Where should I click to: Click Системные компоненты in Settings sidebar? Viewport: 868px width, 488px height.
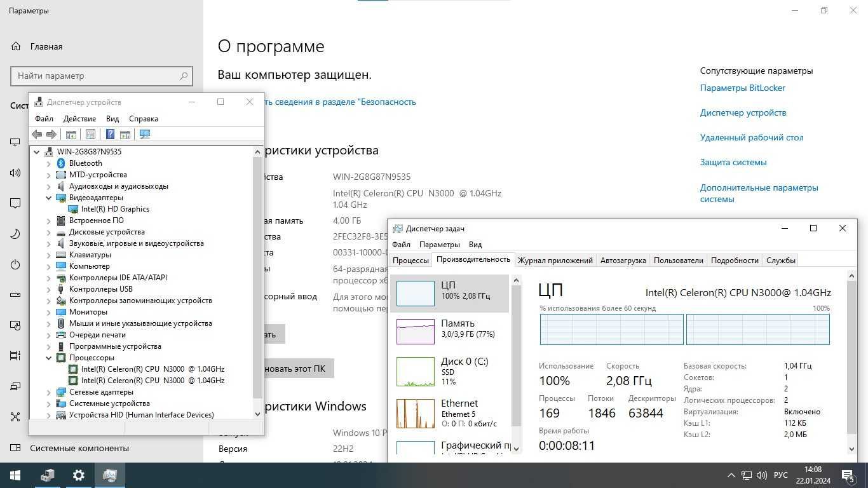79,448
